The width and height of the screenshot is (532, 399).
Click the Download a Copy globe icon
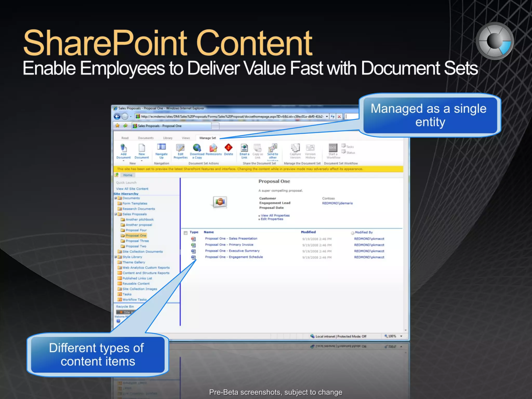coord(197,148)
